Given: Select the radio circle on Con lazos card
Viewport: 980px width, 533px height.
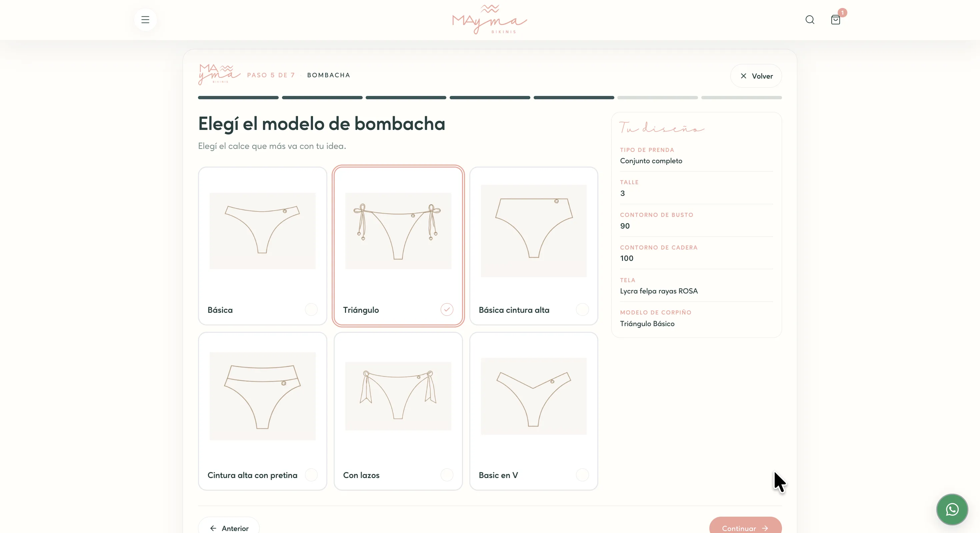Looking at the screenshot, I should coord(447,475).
